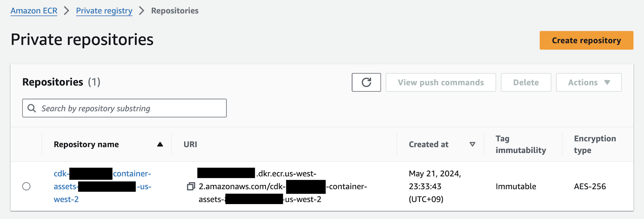
Task: Delete the selected repository
Action: (526, 82)
